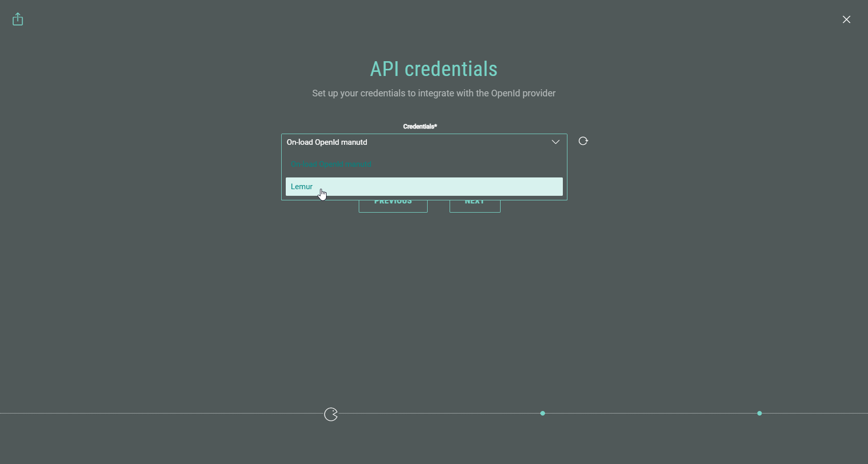The height and width of the screenshot is (464, 868).
Task: Refresh the credentials list
Action: coord(583,141)
